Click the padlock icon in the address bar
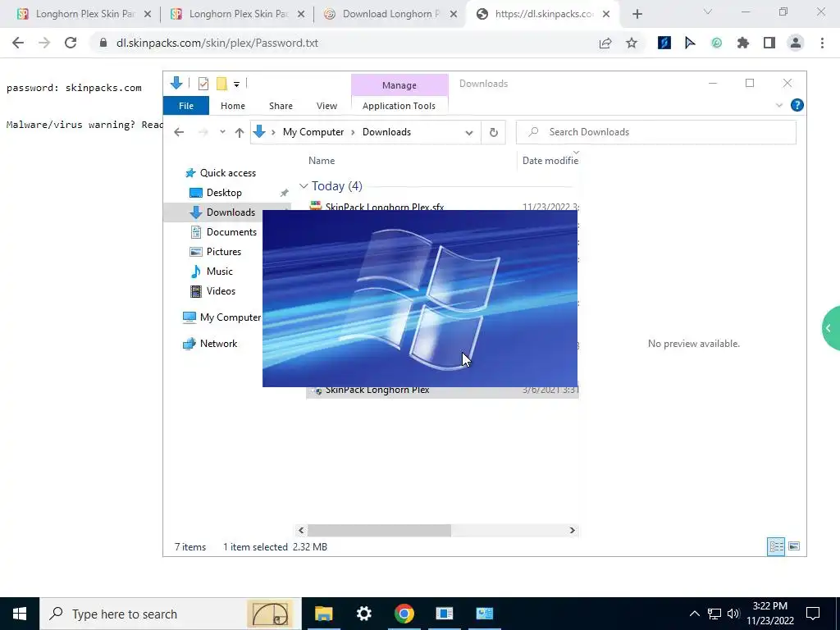The height and width of the screenshot is (630, 840). pos(103,43)
